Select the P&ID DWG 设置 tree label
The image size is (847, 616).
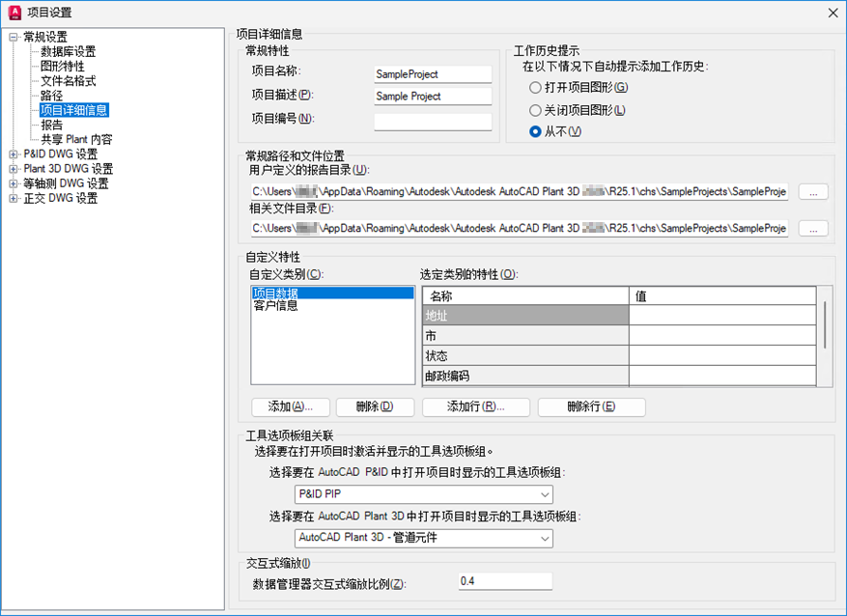(61, 154)
